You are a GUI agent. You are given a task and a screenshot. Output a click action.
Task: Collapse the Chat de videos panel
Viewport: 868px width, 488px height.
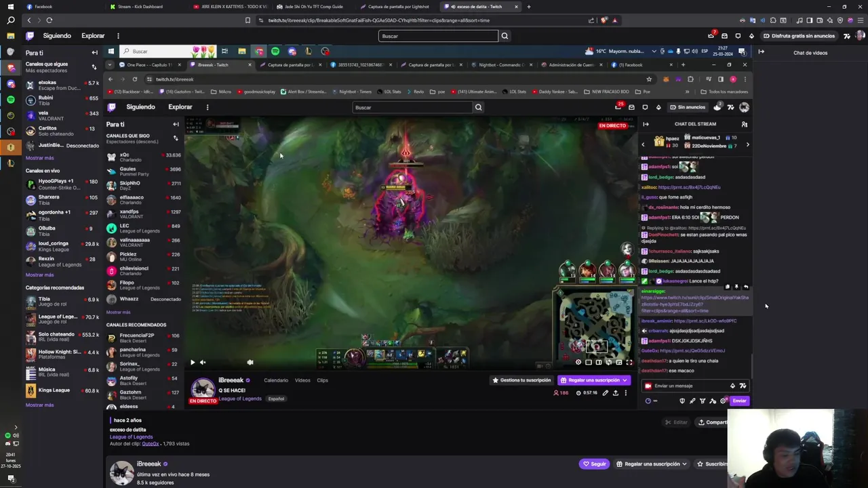tap(761, 52)
